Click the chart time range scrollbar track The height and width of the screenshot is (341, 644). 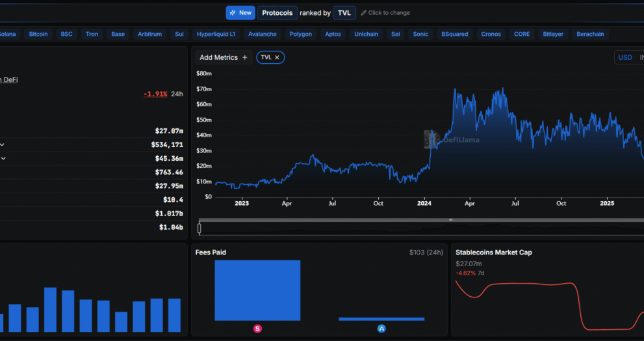point(421,220)
